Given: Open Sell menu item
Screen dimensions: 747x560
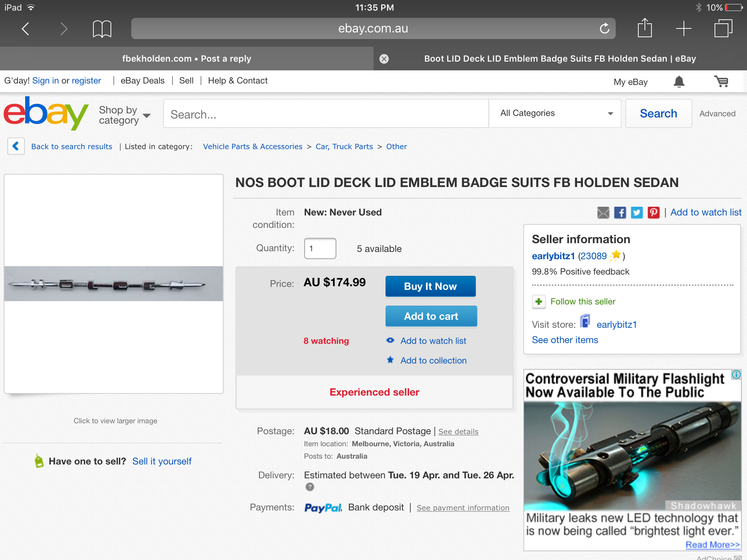Looking at the screenshot, I should pyautogui.click(x=186, y=81).
